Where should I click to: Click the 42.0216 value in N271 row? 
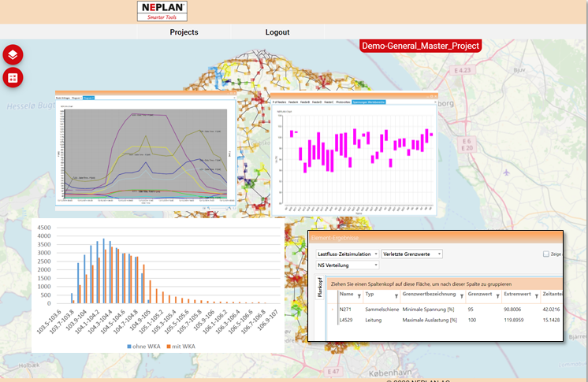click(551, 310)
